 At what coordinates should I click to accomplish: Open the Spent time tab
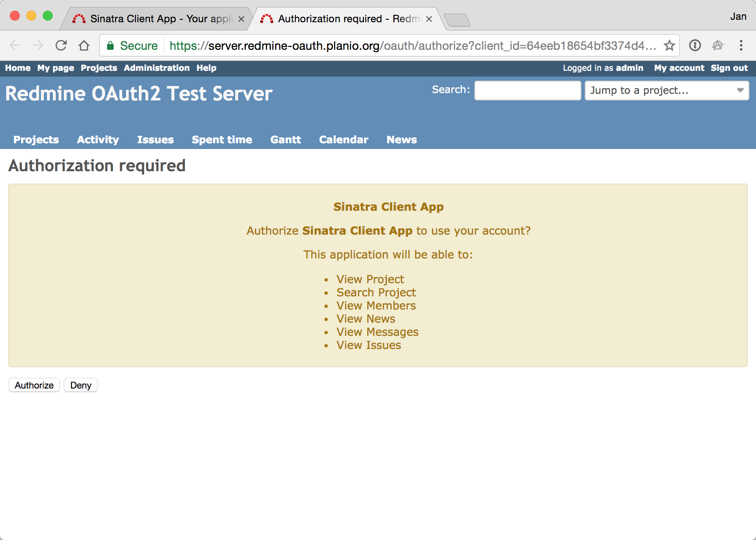click(222, 140)
